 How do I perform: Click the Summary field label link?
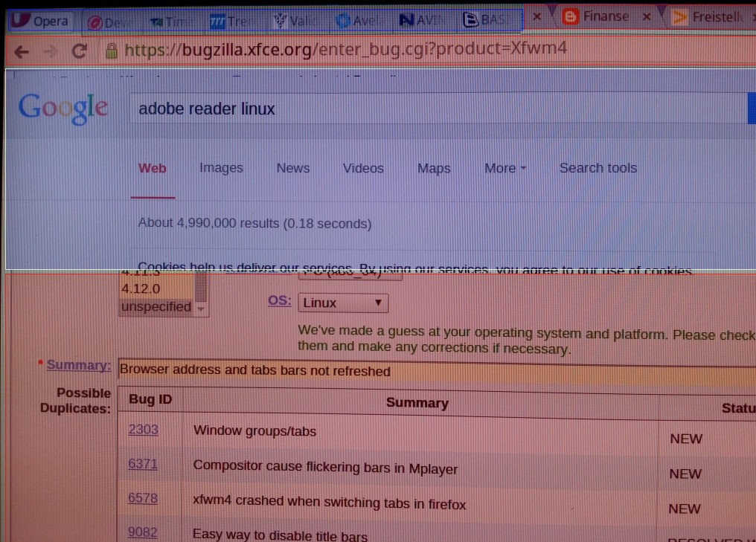(79, 365)
